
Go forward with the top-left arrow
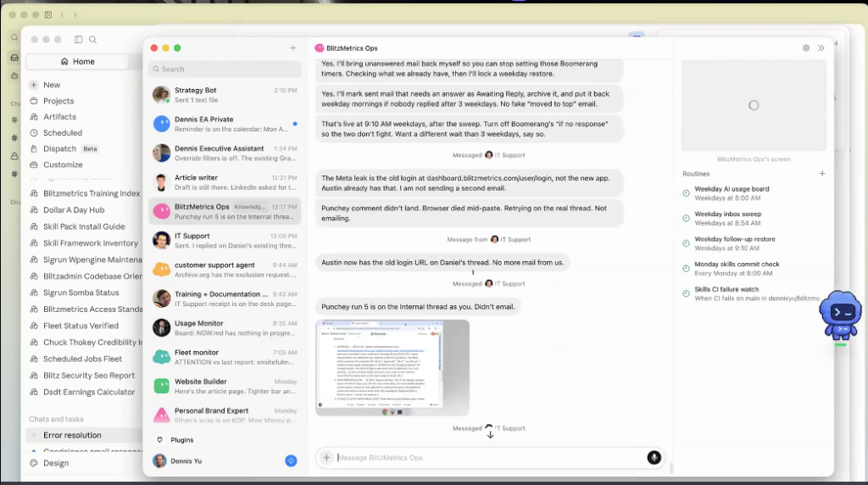(x=75, y=15)
